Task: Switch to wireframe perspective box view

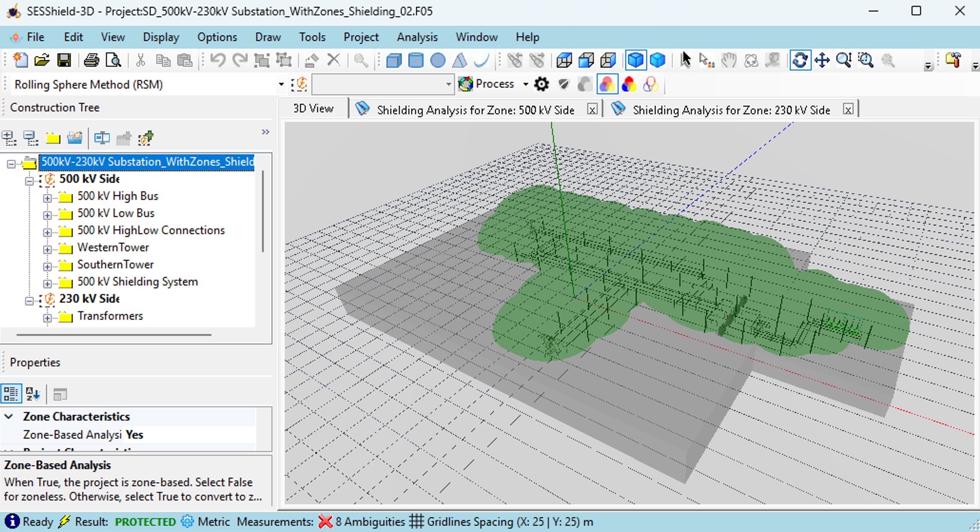Action: [564, 60]
